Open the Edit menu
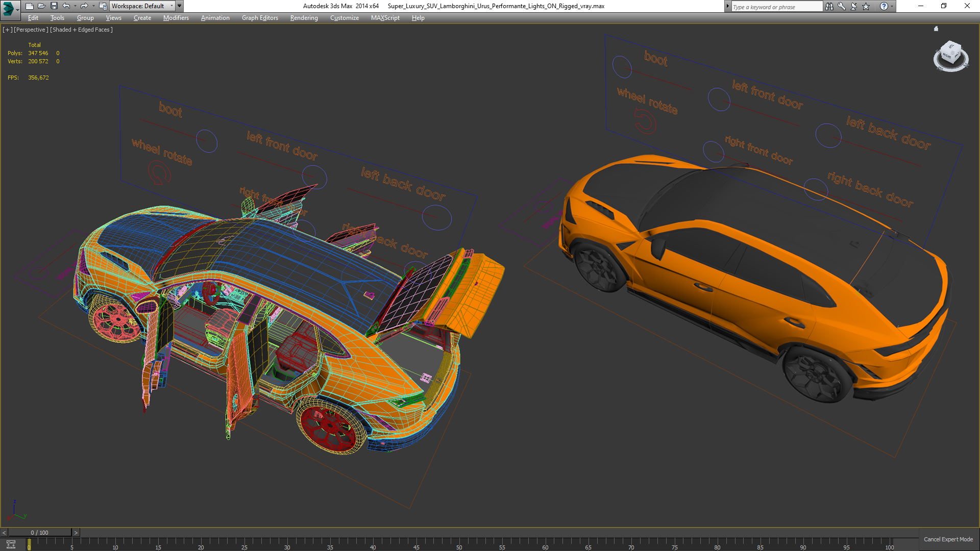Viewport: 980px width, 551px height. 33,18
